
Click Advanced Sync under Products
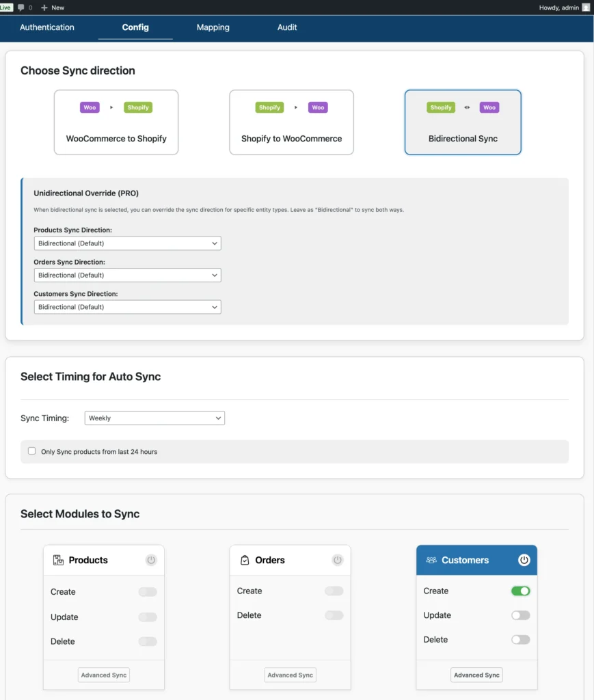(x=103, y=675)
